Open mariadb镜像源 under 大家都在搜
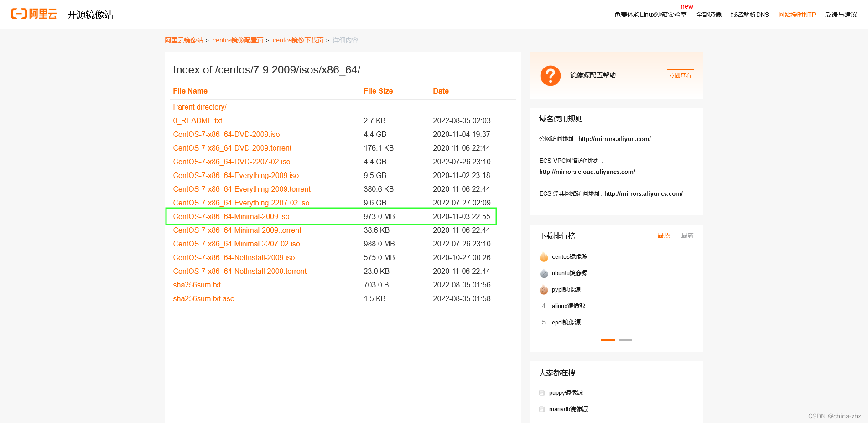The width and height of the screenshot is (868, 423). [568, 409]
